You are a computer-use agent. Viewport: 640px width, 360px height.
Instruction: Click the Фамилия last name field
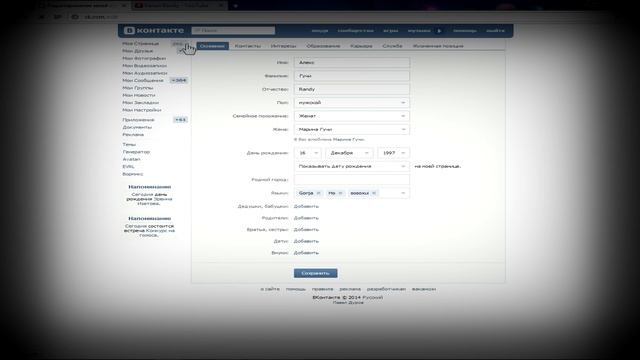click(352, 76)
